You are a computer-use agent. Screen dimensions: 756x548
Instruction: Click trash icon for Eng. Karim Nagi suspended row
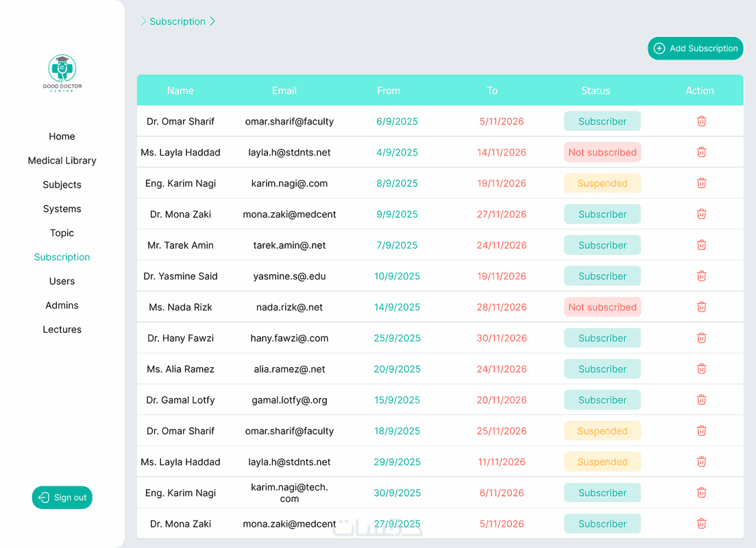(701, 183)
